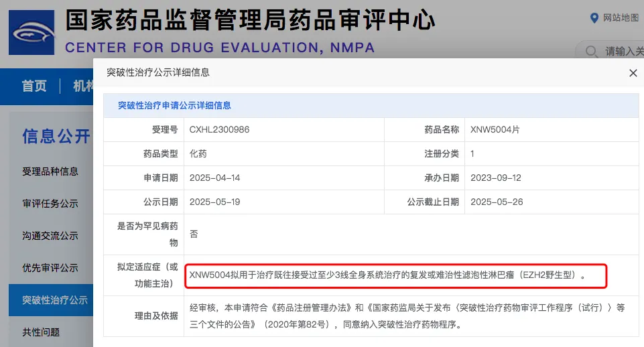The width and height of the screenshot is (644, 347).
Task: Click the 经审核 reason and basis text
Action: click(x=407, y=316)
